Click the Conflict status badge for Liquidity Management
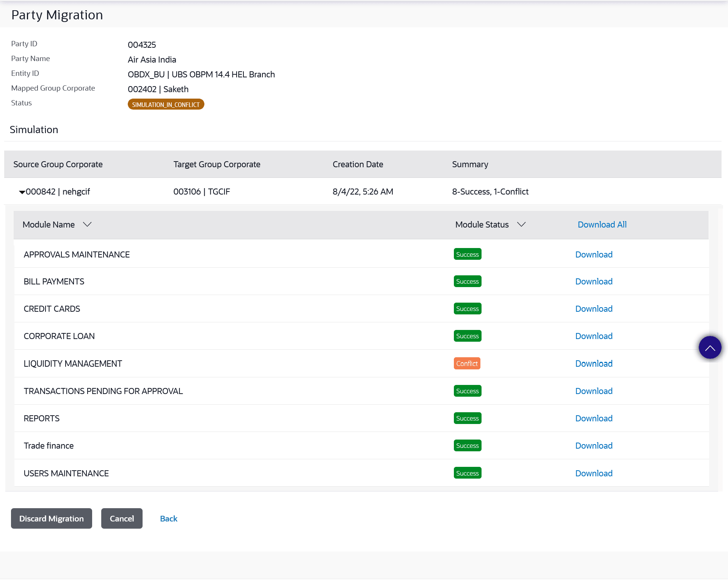 467,364
